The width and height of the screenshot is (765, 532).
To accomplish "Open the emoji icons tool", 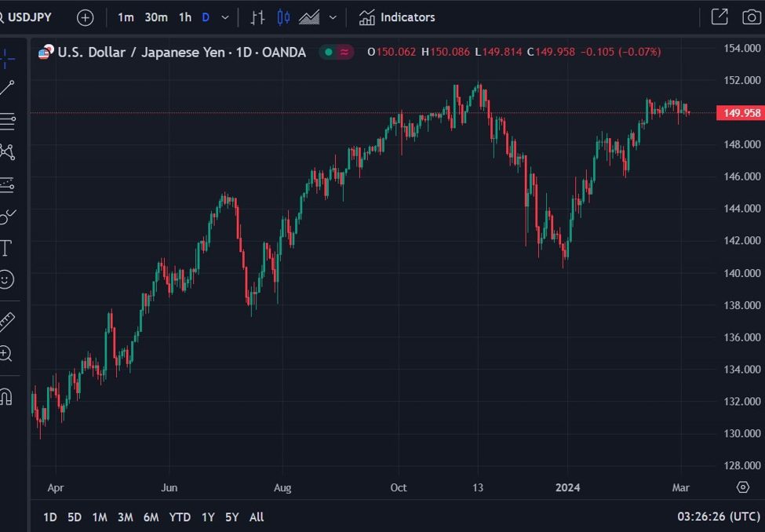I will (x=6, y=280).
